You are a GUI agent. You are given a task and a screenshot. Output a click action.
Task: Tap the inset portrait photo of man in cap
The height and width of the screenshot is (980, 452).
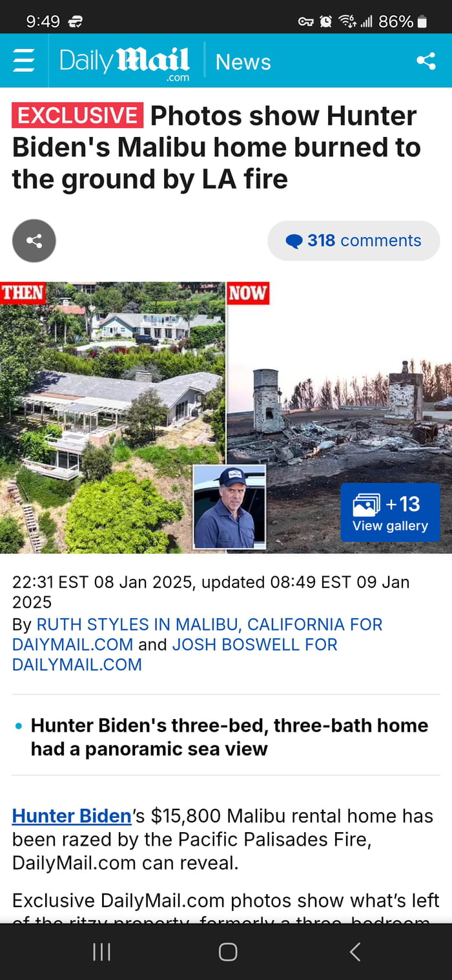click(x=229, y=507)
